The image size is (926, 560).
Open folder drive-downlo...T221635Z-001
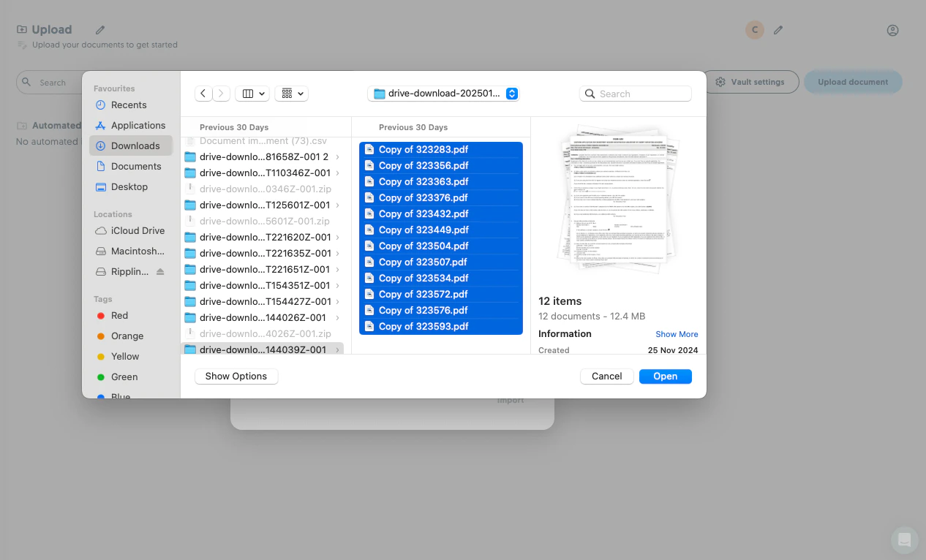pos(263,253)
